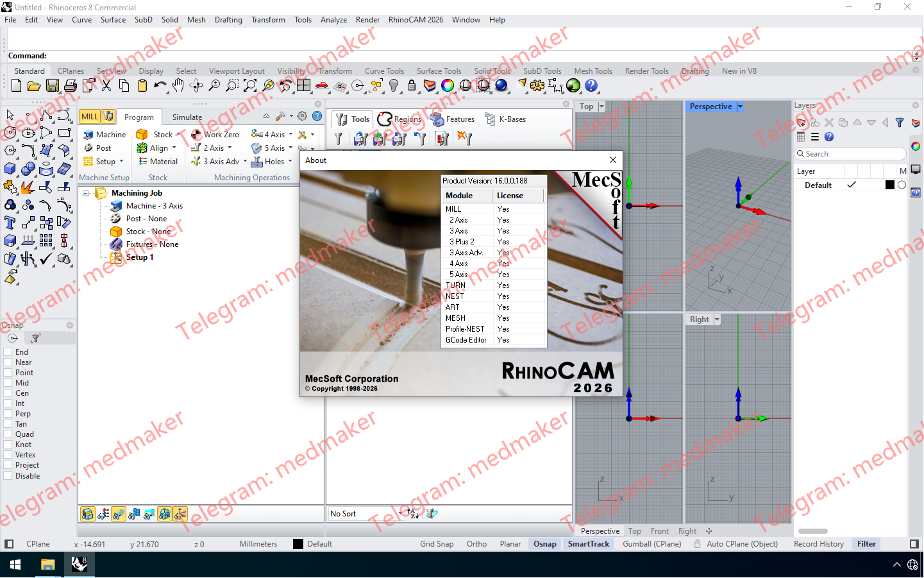Open the Perspective viewport dropdown
The image size is (924, 578).
[x=739, y=106]
